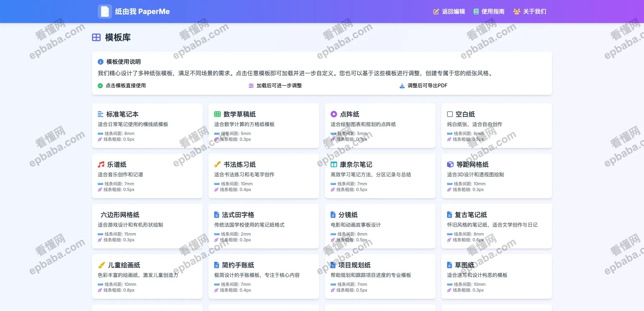Click the columns icon beside 康奈尔笔记
The width and height of the screenshot is (644, 311).
pyautogui.click(x=334, y=164)
